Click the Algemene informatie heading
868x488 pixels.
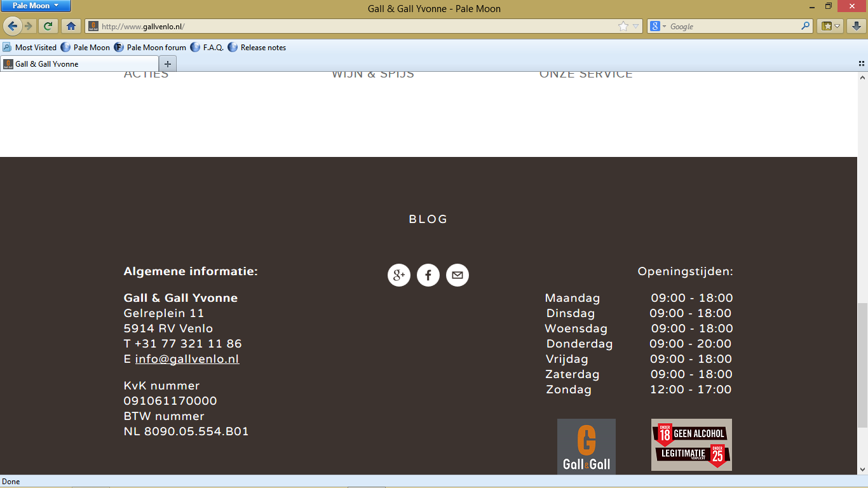pos(191,272)
